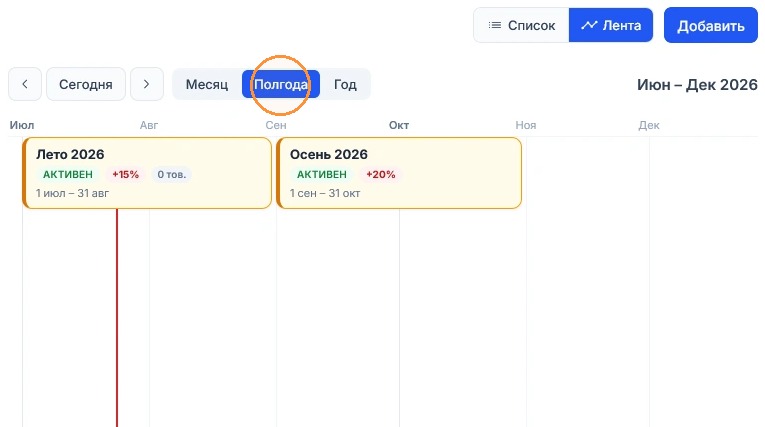
Task: Jump to Сегодня
Action: click(x=86, y=84)
